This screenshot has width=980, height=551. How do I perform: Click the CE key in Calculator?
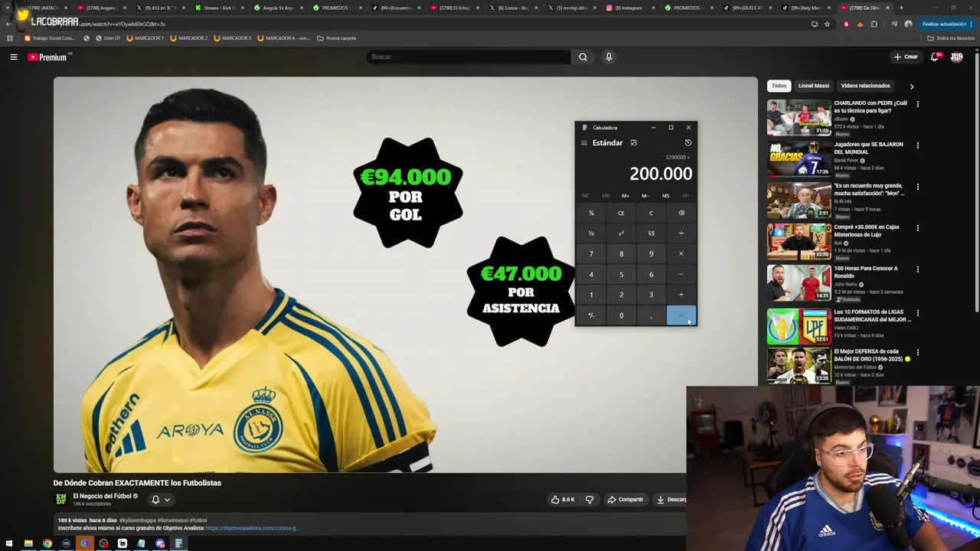coord(621,214)
